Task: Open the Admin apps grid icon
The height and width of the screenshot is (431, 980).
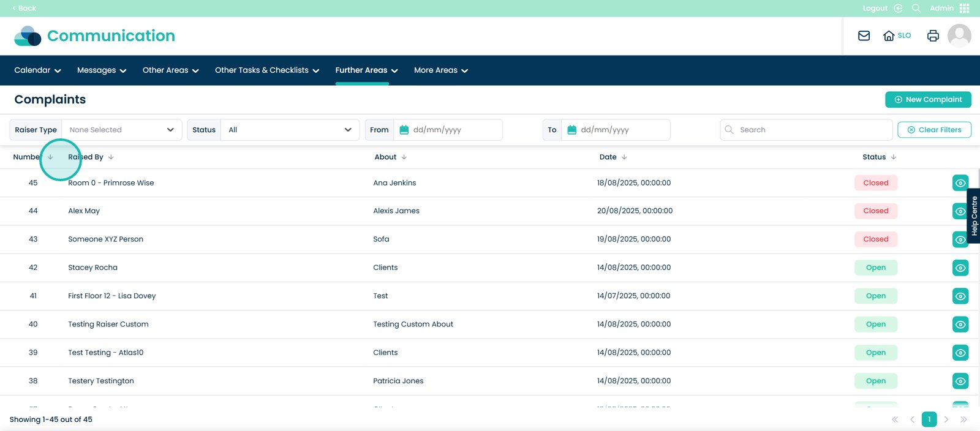Action: [965, 8]
